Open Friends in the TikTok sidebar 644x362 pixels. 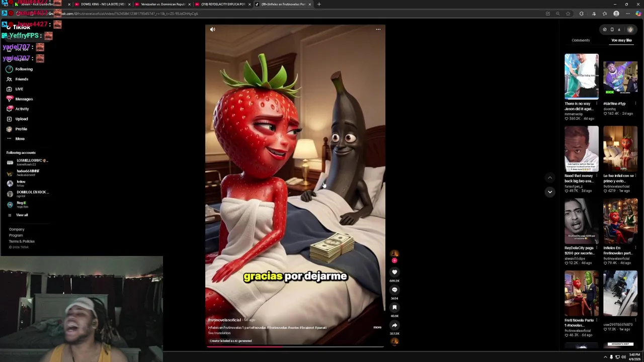point(18,79)
